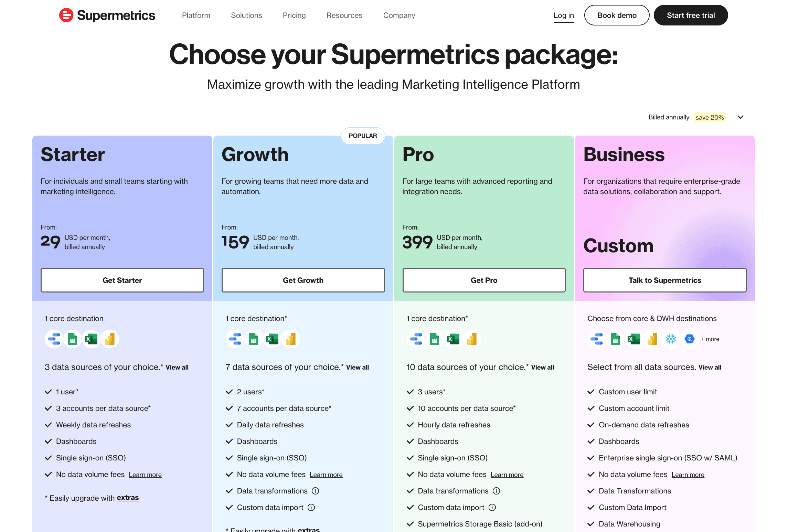
Task: Follow the Log in link
Action: [564, 15]
